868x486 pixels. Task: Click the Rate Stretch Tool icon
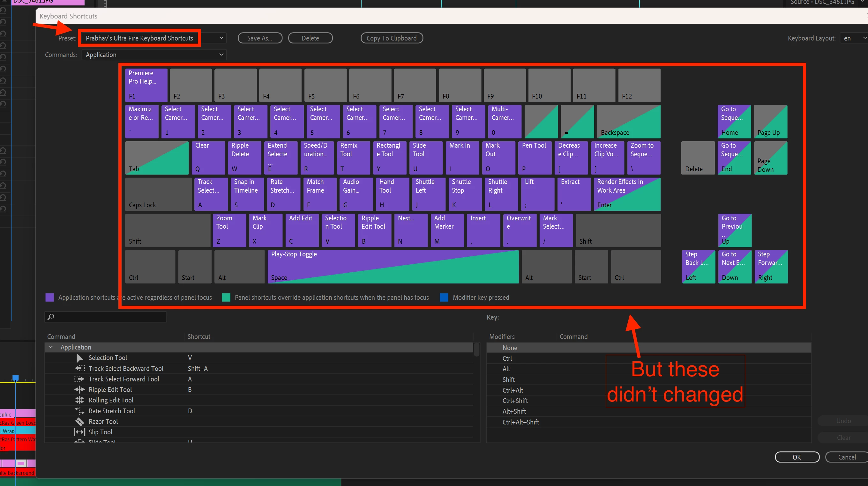point(79,411)
